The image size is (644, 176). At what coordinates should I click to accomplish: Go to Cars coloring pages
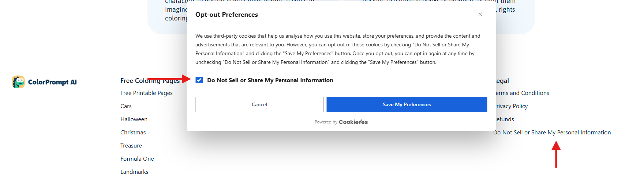(x=126, y=106)
